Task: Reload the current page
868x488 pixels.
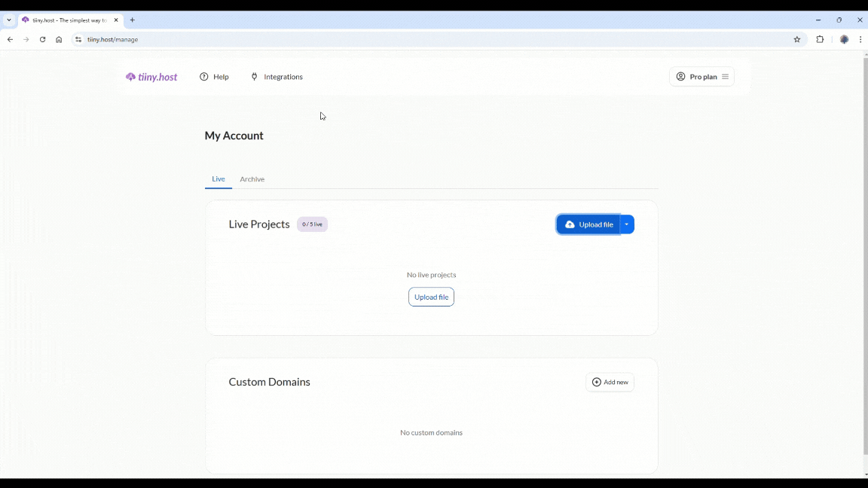Action: click(42, 39)
